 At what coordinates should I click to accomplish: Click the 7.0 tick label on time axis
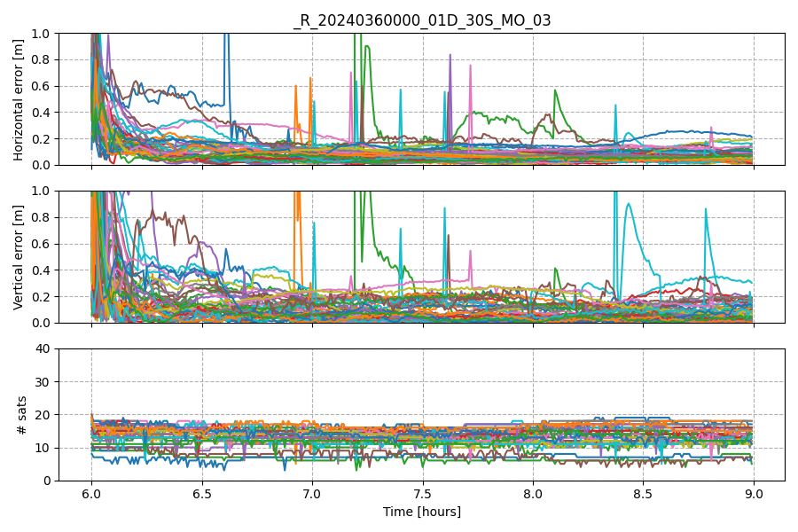pos(312,495)
